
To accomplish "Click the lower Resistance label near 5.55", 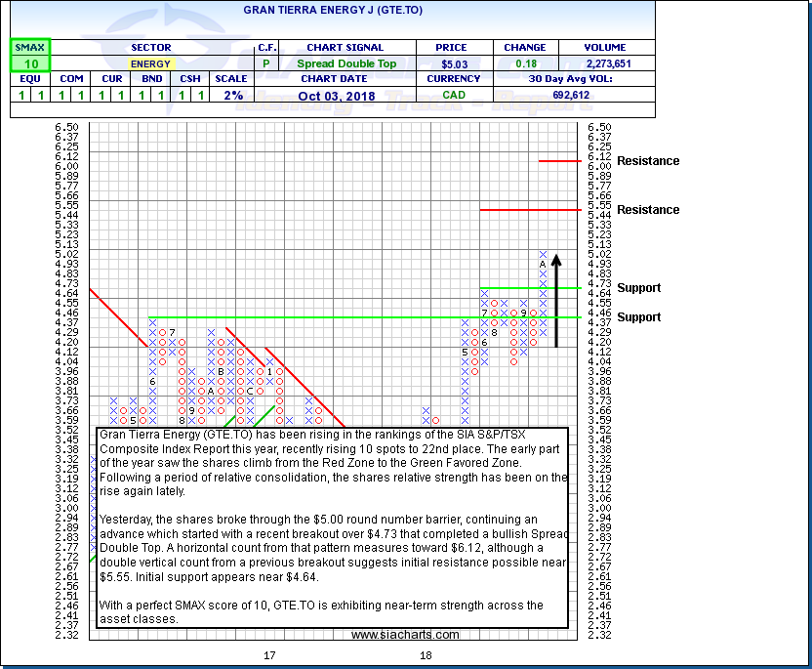I will 648,210.
